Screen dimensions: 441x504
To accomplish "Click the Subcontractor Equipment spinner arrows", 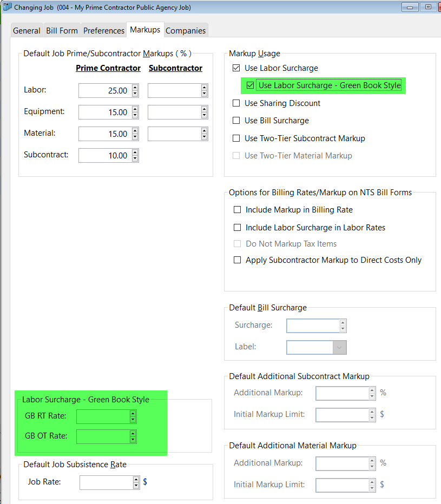I will [x=204, y=112].
